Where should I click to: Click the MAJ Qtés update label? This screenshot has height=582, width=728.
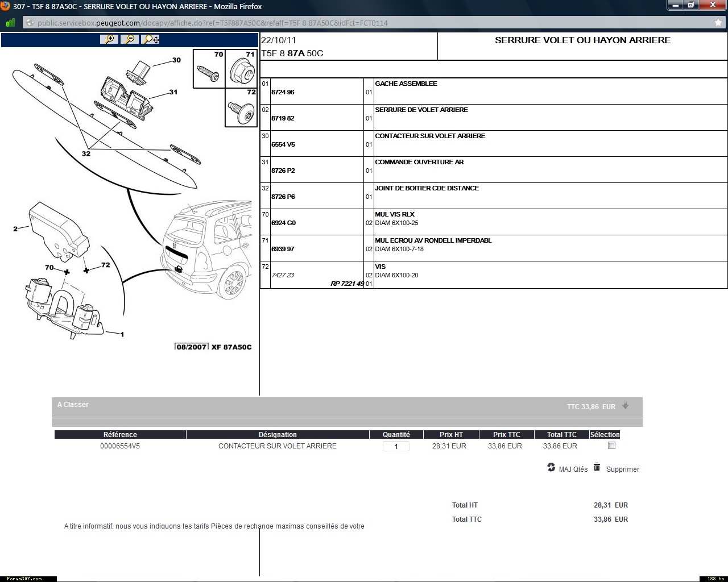pyautogui.click(x=573, y=469)
